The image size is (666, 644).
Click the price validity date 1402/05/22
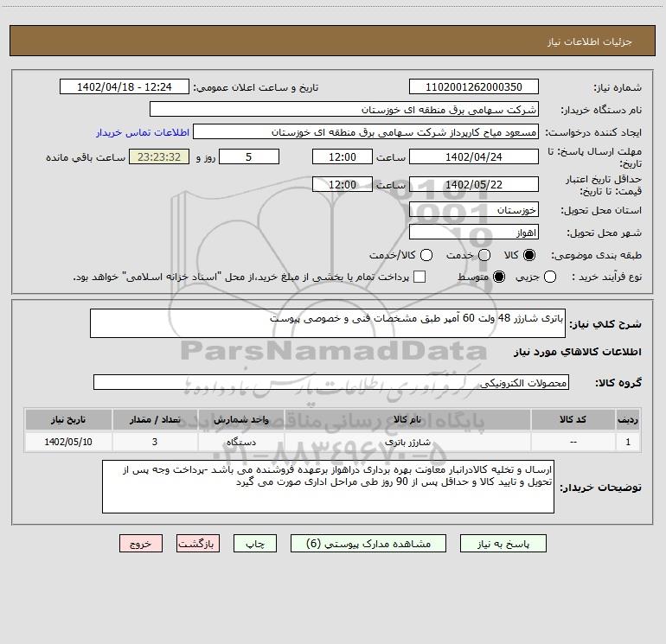pyautogui.click(x=474, y=185)
